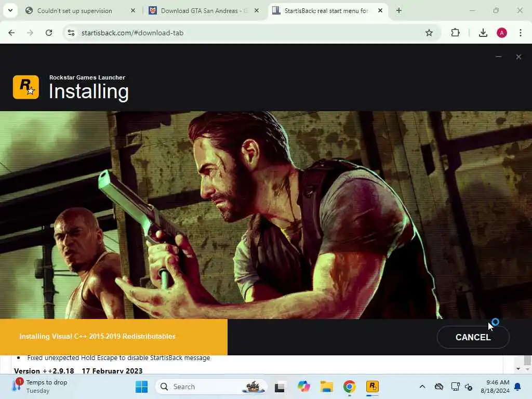Click the Rockstar Games logo in installer
This screenshot has width=532, height=399.
point(26,87)
